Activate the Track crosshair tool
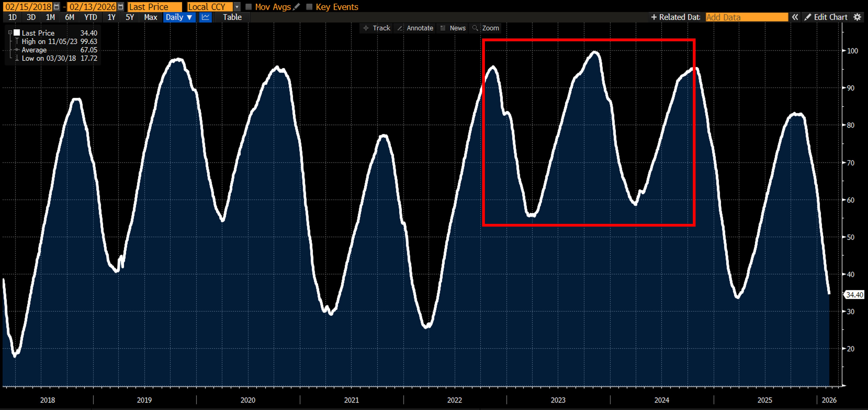The height and width of the screenshot is (410, 868). (x=377, y=28)
